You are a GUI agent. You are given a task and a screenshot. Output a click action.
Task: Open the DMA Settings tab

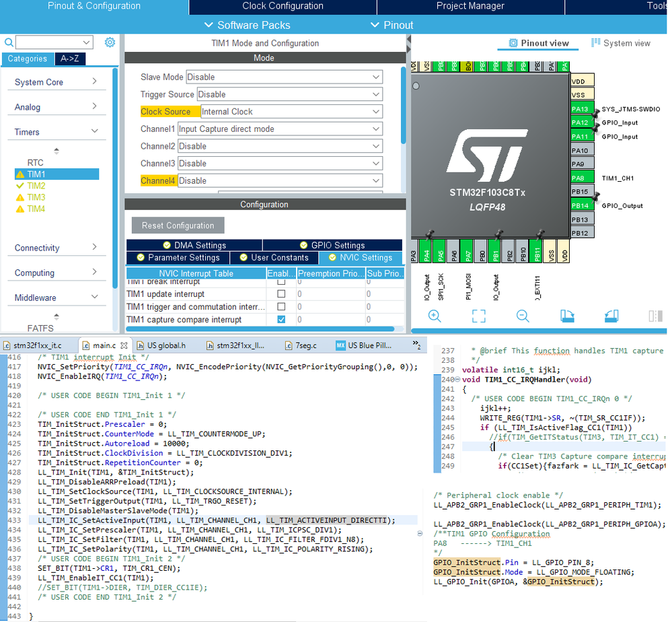tap(194, 245)
